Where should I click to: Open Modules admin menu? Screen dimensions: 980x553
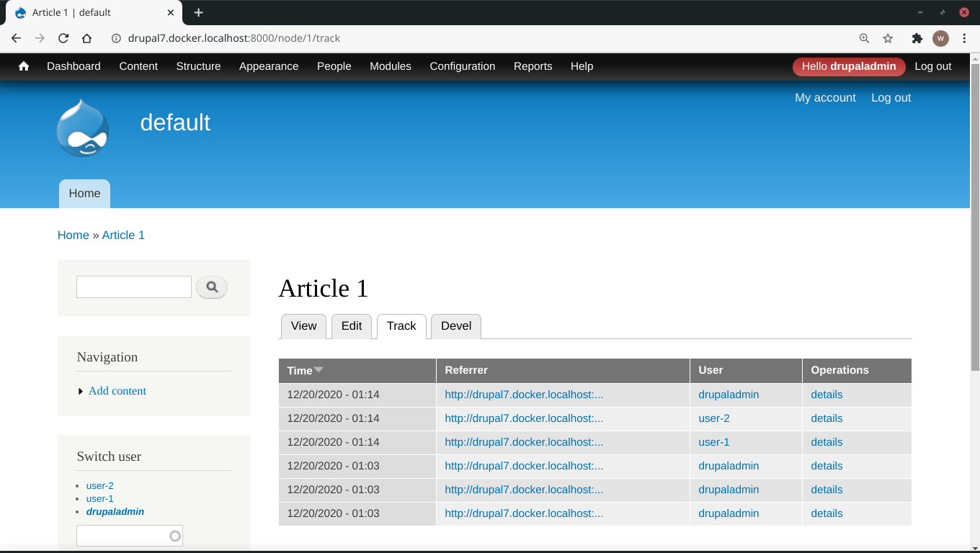tap(391, 66)
